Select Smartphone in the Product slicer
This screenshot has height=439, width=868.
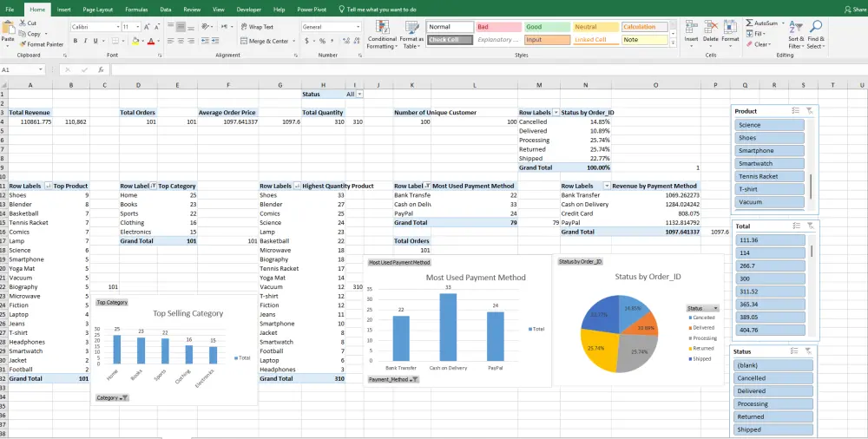pyautogui.click(x=769, y=151)
